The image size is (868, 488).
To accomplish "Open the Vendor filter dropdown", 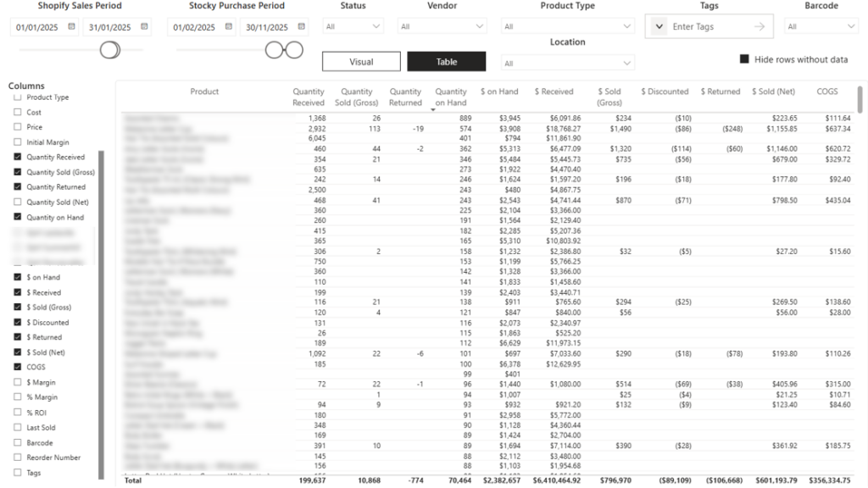I will (x=442, y=25).
